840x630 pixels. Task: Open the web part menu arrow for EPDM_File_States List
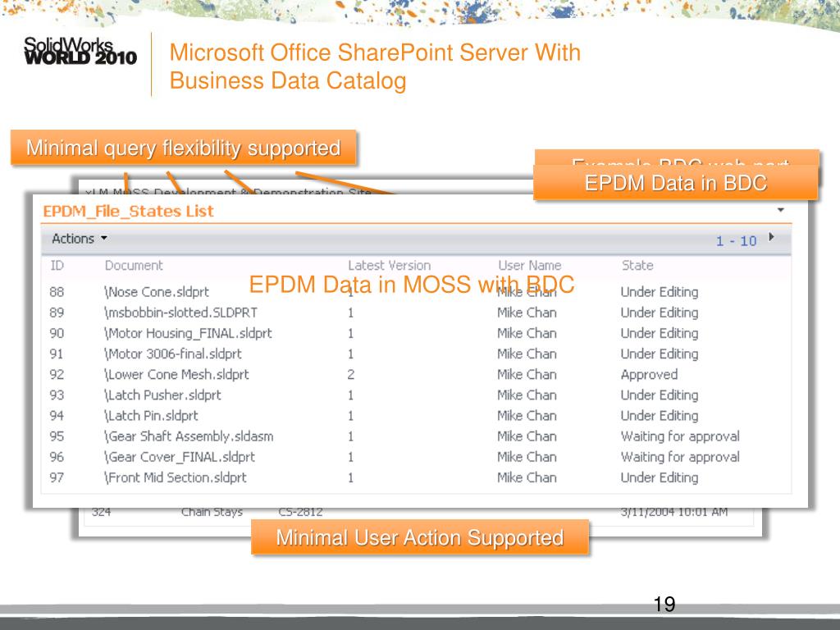[781, 210]
